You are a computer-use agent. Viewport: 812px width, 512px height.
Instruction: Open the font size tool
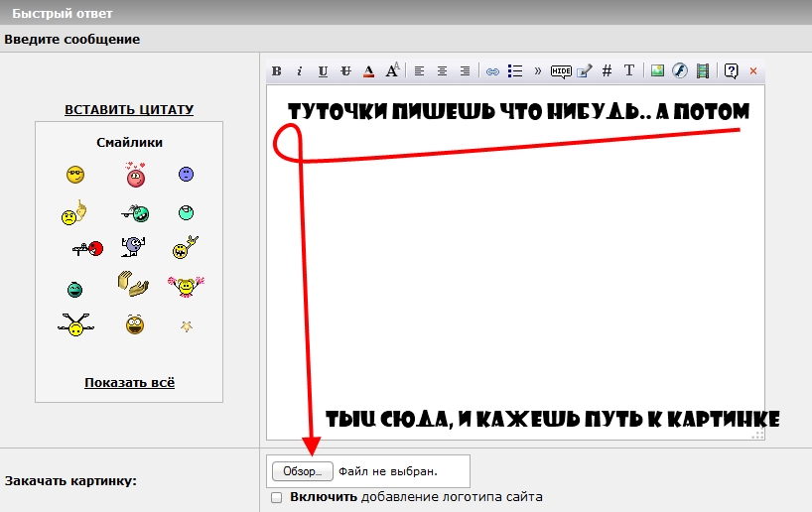click(x=392, y=69)
